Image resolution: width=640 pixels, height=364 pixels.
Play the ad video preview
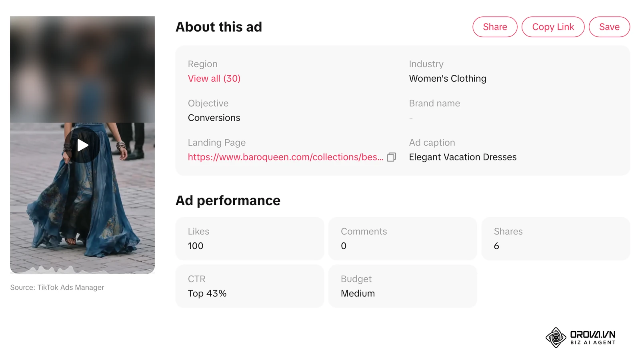click(82, 145)
